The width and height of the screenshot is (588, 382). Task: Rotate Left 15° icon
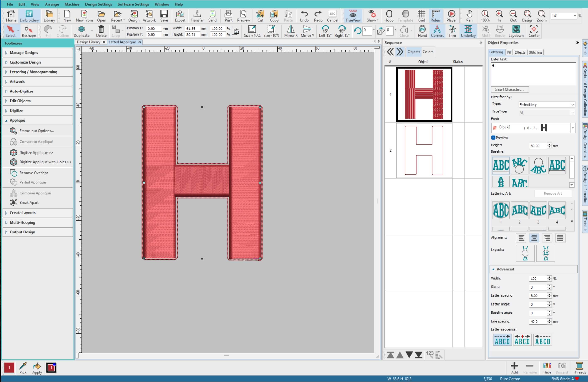325,31
